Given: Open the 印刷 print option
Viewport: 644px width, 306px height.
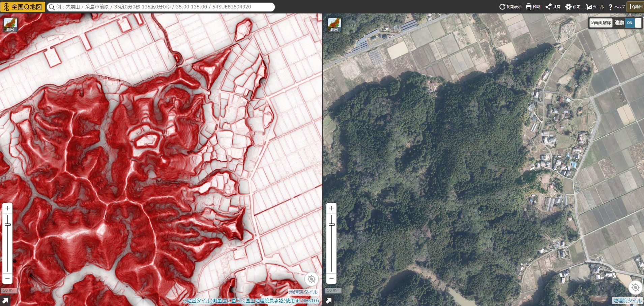Looking at the screenshot, I should click(533, 7).
